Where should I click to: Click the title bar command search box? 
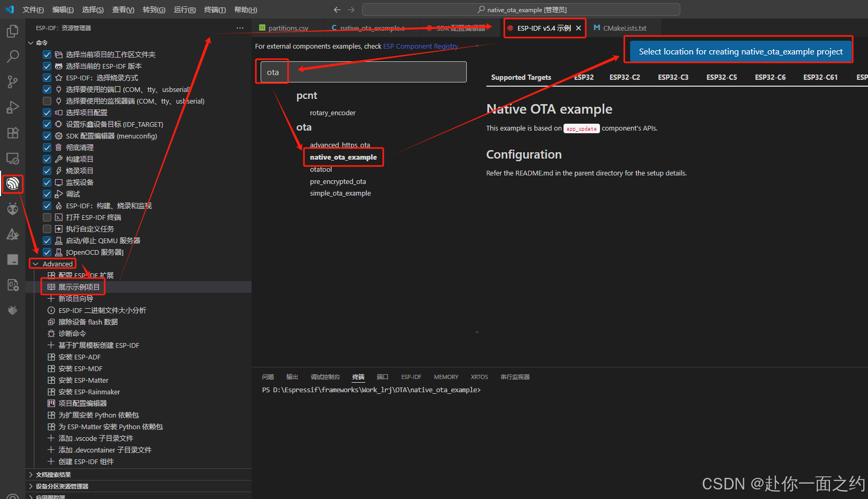[x=521, y=10]
